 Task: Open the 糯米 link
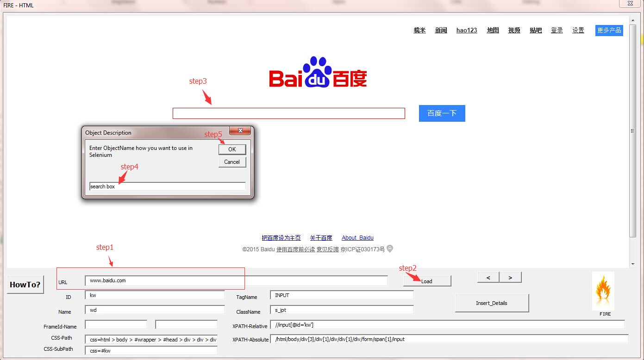[419, 31]
